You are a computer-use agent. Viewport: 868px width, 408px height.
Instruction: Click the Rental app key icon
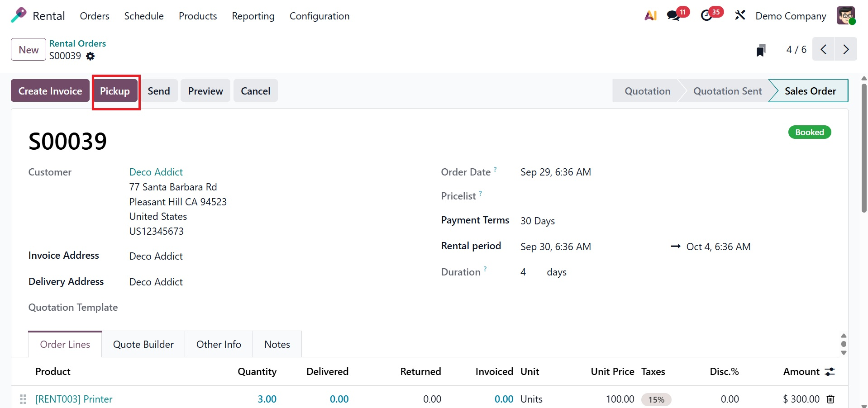19,15
